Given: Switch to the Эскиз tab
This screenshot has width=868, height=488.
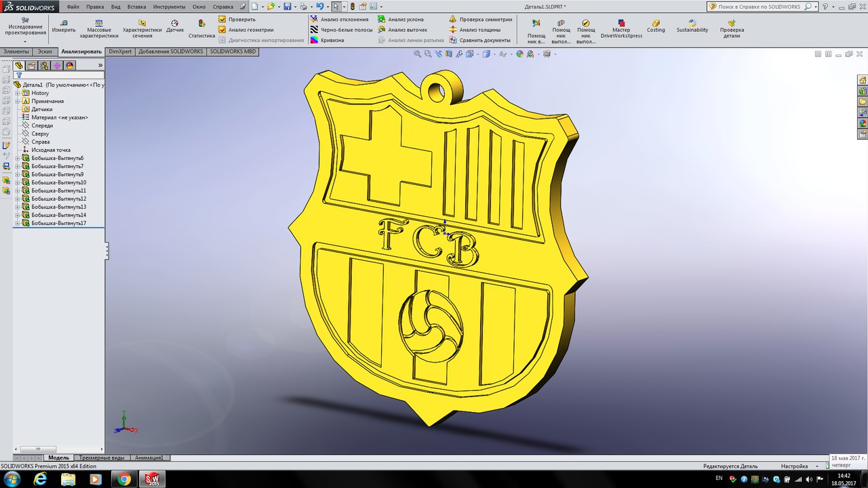Looking at the screenshot, I should click(x=45, y=52).
